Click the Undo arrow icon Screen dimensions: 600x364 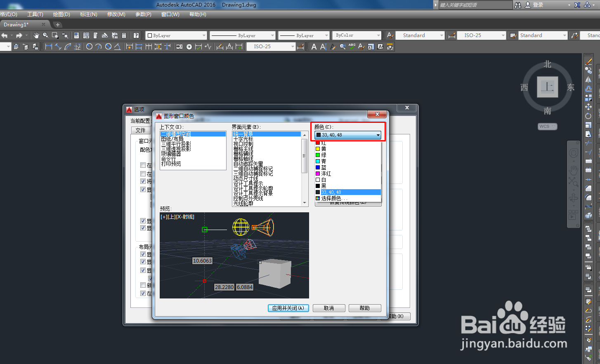pos(4,35)
